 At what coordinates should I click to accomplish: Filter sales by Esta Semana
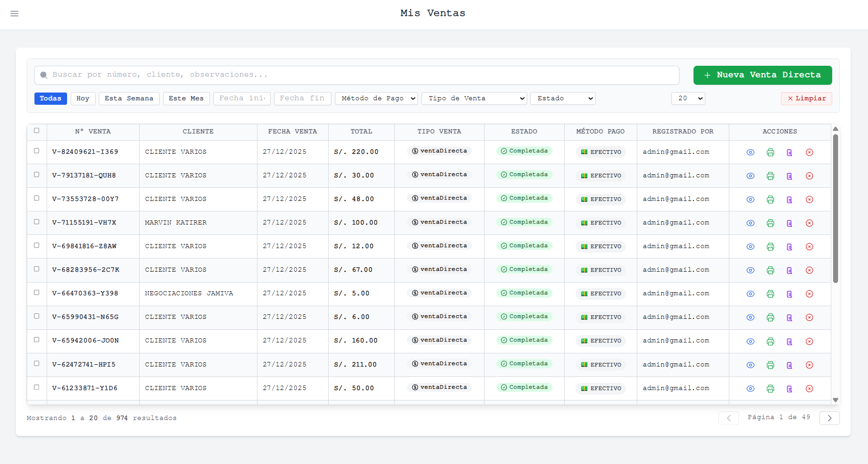(x=129, y=98)
